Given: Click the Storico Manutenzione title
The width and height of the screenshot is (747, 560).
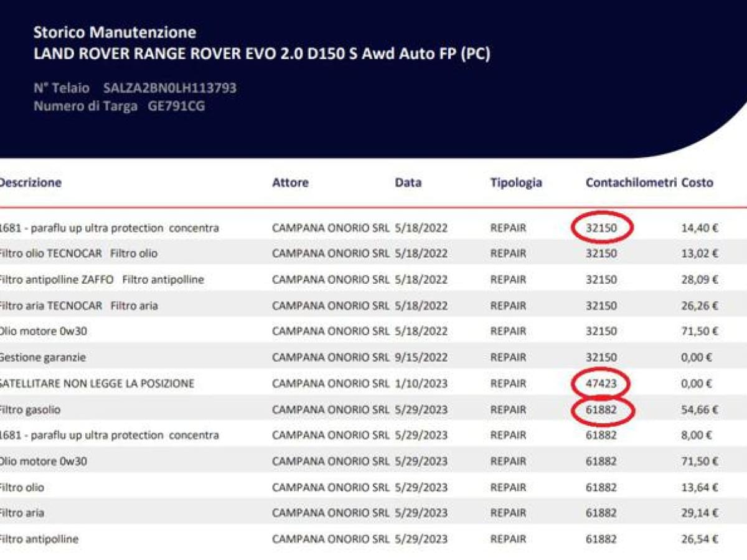Looking at the screenshot, I should point(115,32).
